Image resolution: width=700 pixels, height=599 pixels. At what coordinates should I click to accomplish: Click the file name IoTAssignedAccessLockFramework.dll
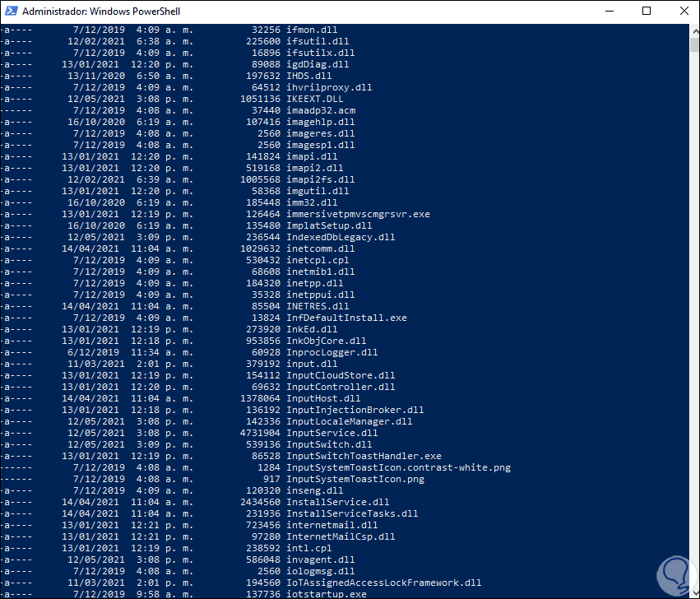coord(384,583)
